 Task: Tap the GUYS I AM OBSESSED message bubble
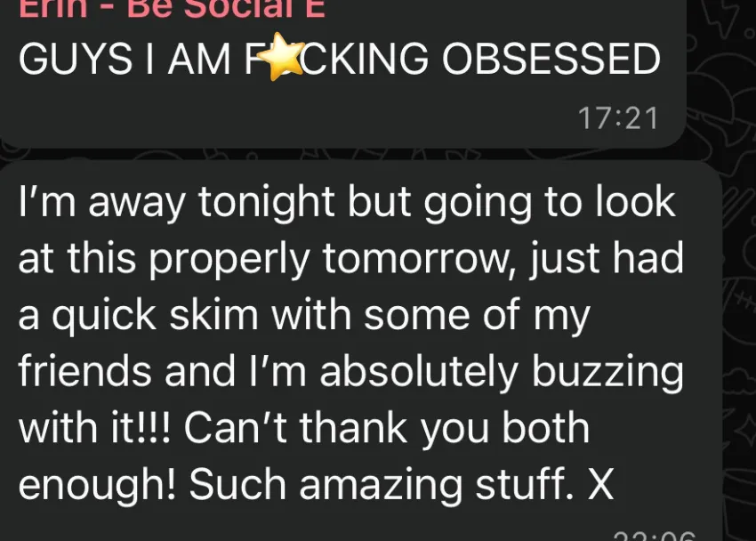(x=343, y=73)
